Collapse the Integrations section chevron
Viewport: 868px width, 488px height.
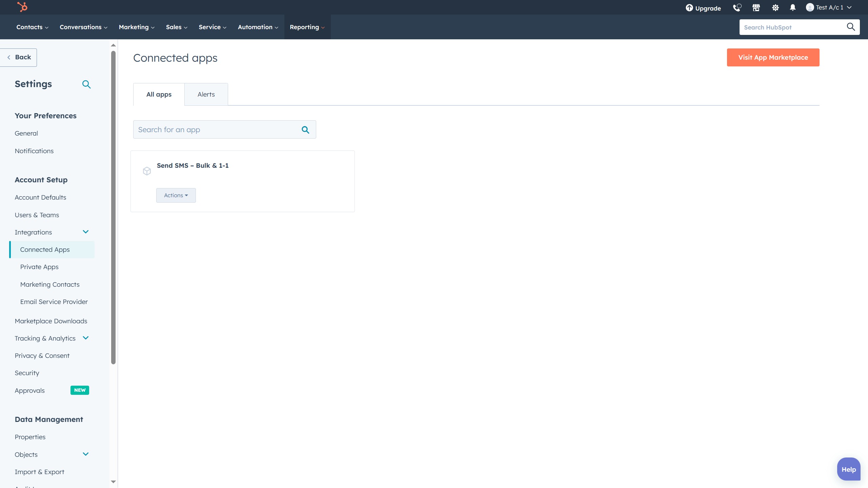point(86,232)
